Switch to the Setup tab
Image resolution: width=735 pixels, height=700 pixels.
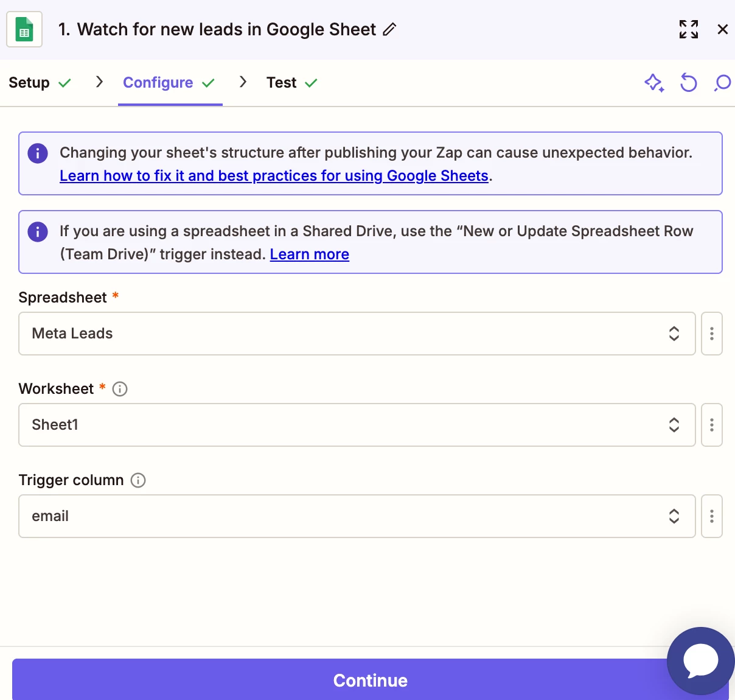point(40,83)
